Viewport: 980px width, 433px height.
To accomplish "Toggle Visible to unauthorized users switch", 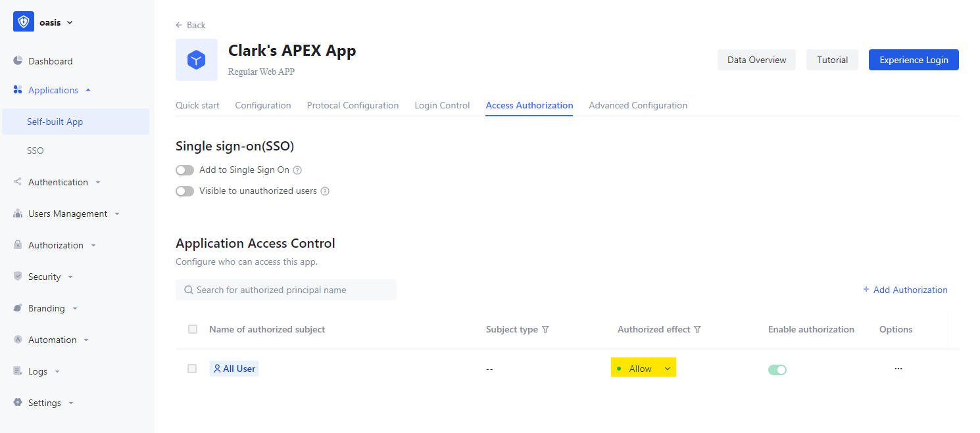I will (x=185, y=191).
